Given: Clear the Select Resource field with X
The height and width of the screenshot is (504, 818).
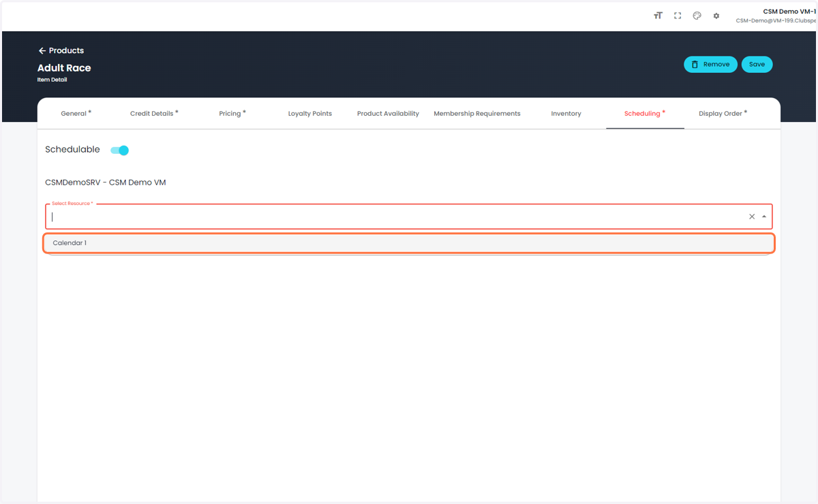Looking at the screenshot, I should point(752,217).
